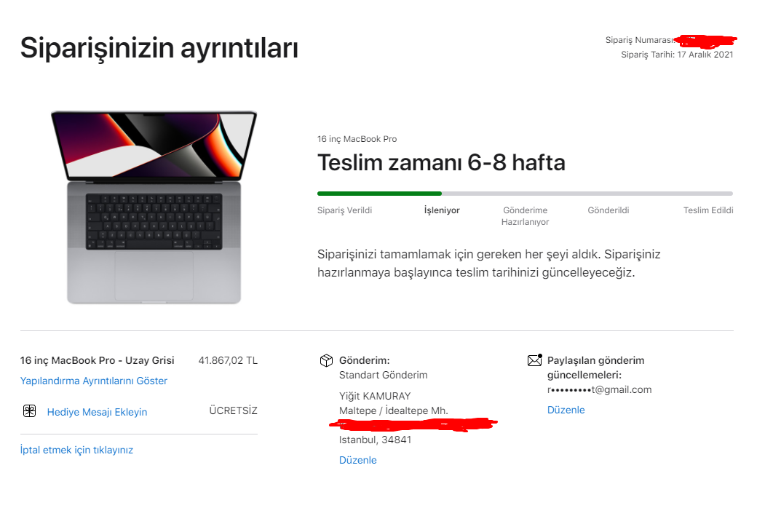Image resolution: width=781 pixels, height=532 pixels.
Task: Click the MacBook Pro product image
Action: (154, 207)
